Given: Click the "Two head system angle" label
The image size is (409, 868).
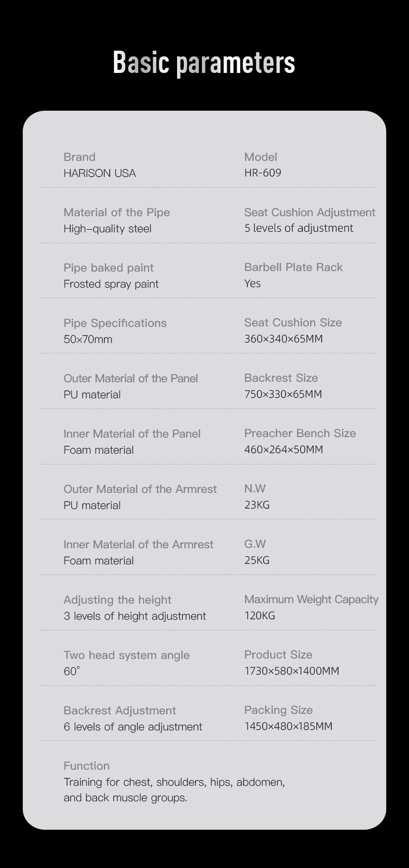Looking at the screenshot, I should 126,655.
